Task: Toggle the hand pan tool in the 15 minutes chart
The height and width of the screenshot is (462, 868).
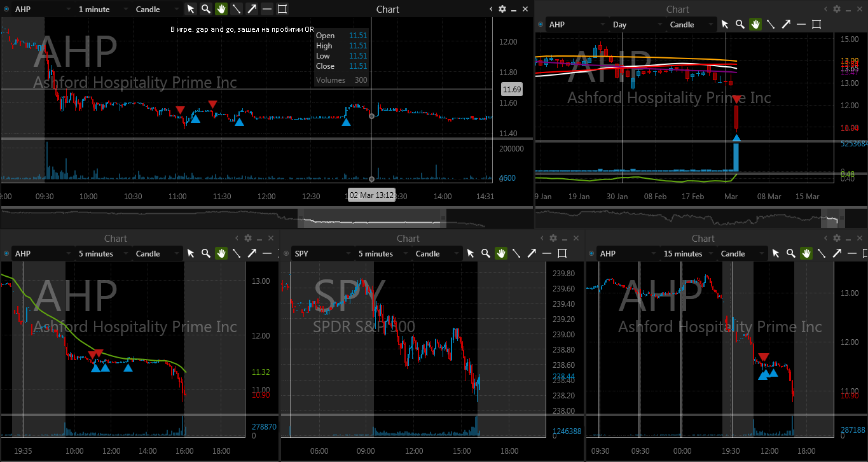Action: 806,253
